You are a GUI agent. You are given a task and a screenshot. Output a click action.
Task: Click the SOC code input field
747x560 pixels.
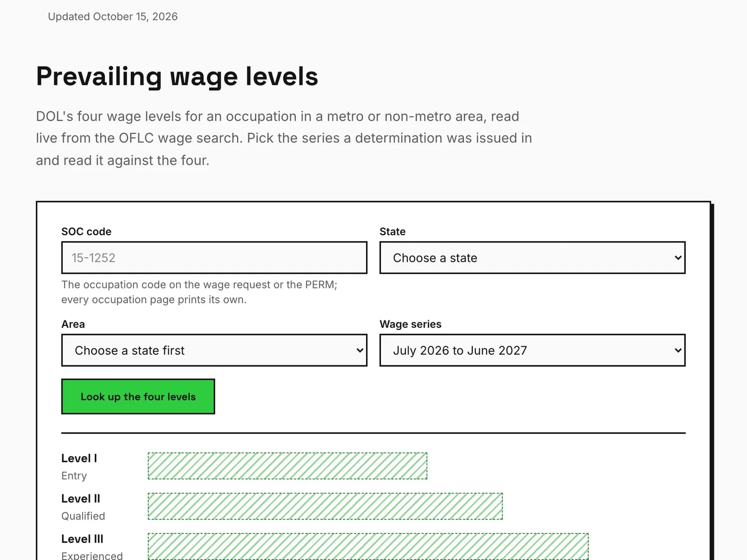(214, 258)
